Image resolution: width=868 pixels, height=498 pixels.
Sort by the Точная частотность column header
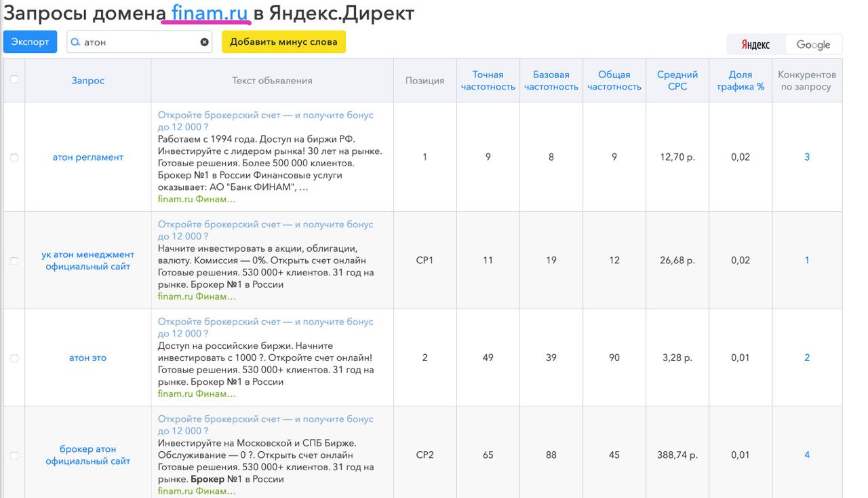[x=488, y=79]
